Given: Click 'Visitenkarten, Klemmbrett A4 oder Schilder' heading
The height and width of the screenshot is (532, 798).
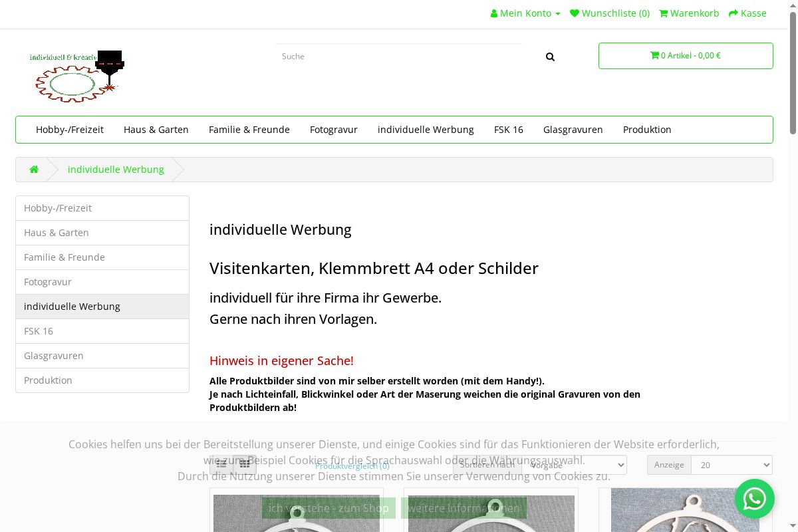Looking at the screenshot, I should pyautogui.click(x=374, y=268).
